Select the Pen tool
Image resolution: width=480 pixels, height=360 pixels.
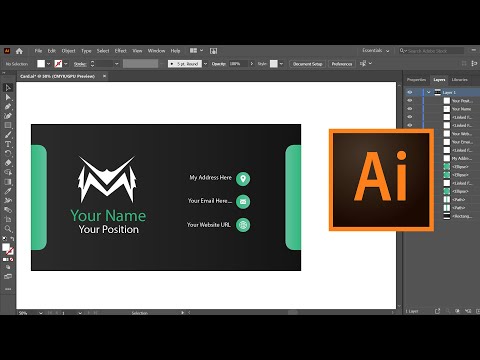pos(8,107)
